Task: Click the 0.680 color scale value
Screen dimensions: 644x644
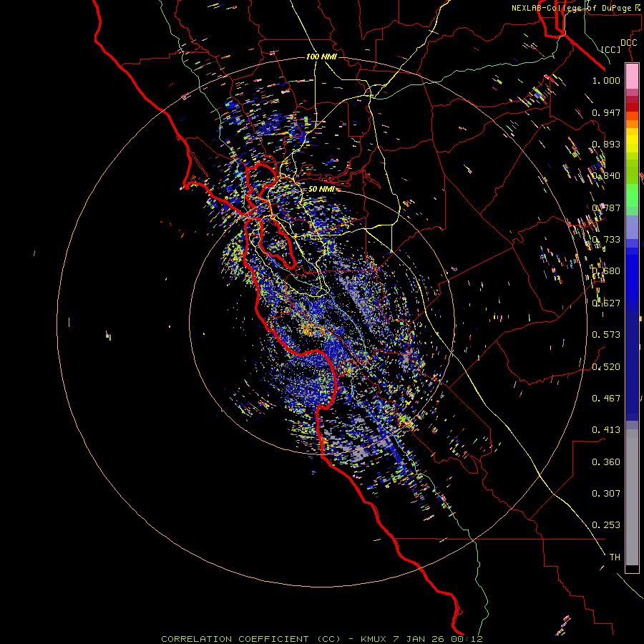Action: pyautogui.click(x=606, y=271)
